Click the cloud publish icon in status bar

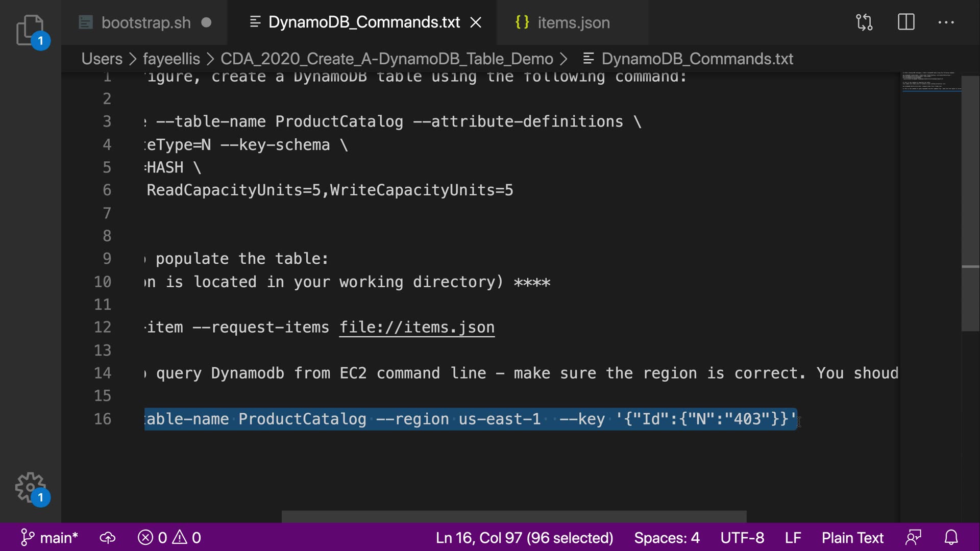click(107, 538)
